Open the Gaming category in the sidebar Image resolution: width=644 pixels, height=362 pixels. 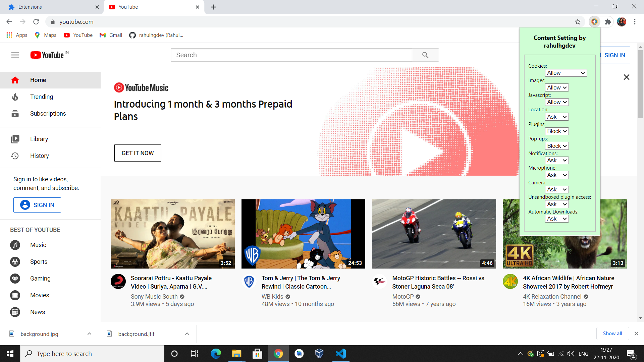pos(40,279)
